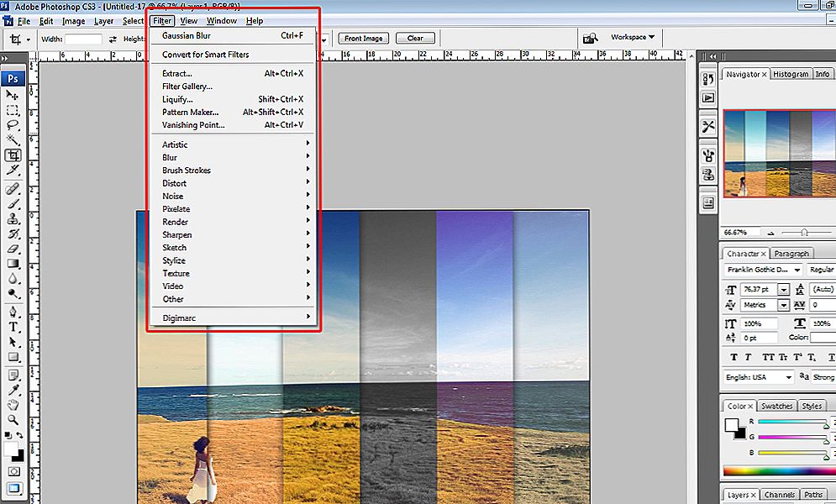This screenshot has height=504, width=836.
Task: Toggle Faux Italic text style
Action: [x=748, y=357]
